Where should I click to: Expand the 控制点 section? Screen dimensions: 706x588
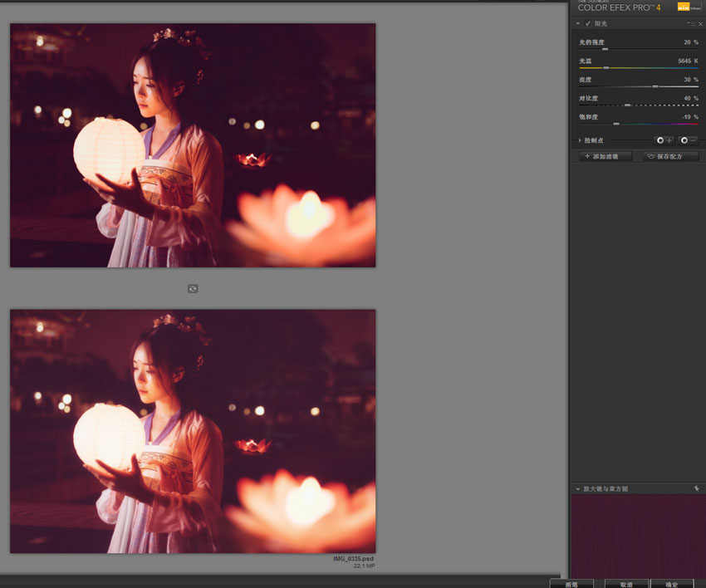[580, 140]
